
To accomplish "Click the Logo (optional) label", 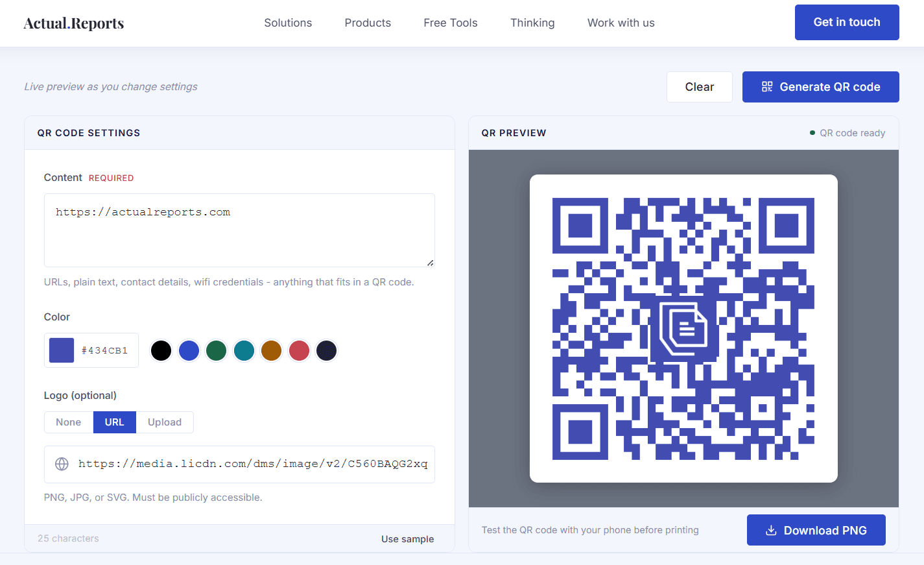I will pos(80,396).
